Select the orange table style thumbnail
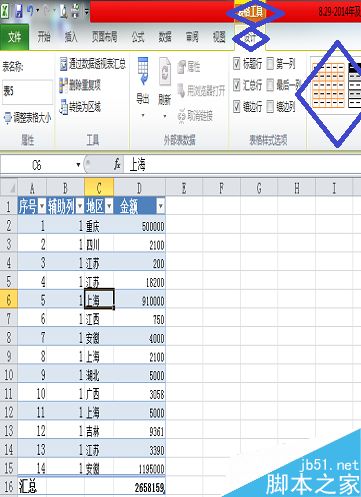The image size is (361, 497). 328,85
